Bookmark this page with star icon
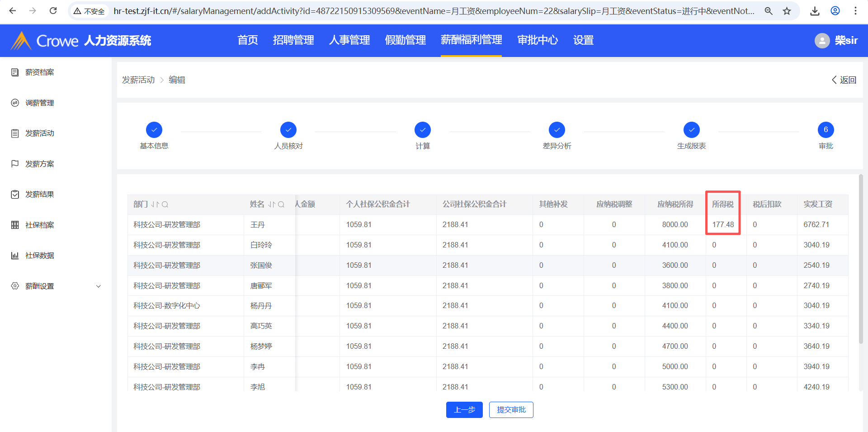The height and width of the screenshot is (432, 868). coord(787,11)
